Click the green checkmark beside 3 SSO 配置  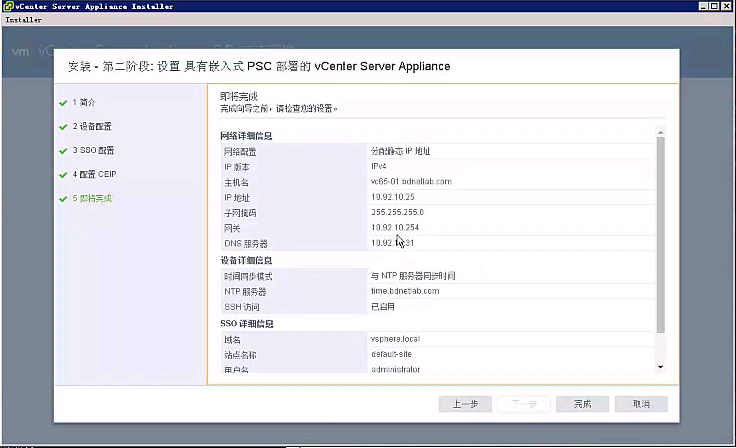click(x=63, y=151)
